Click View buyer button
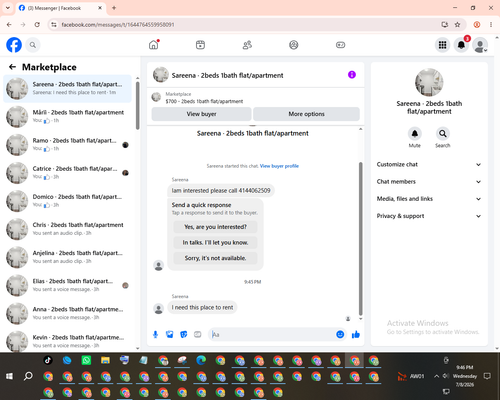Screen dimensions: 500x400 201,114
